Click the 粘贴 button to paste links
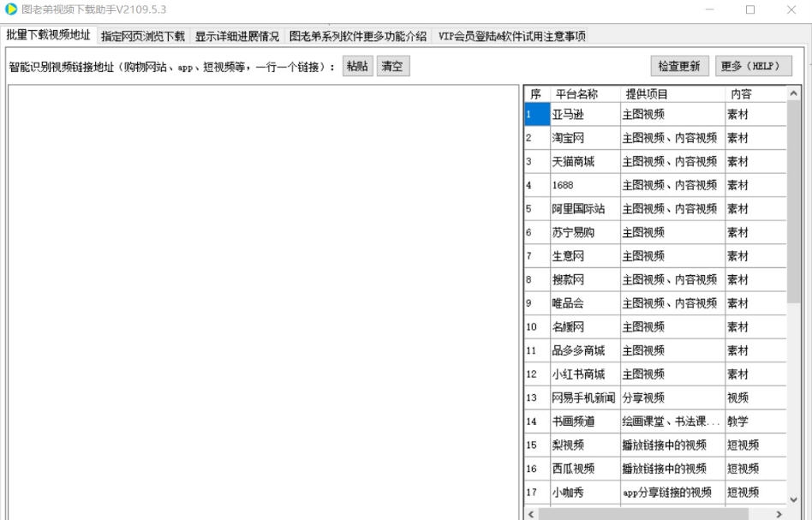This screenshot has width=812, height=520. pyautogui.click(x=356, y=65)
